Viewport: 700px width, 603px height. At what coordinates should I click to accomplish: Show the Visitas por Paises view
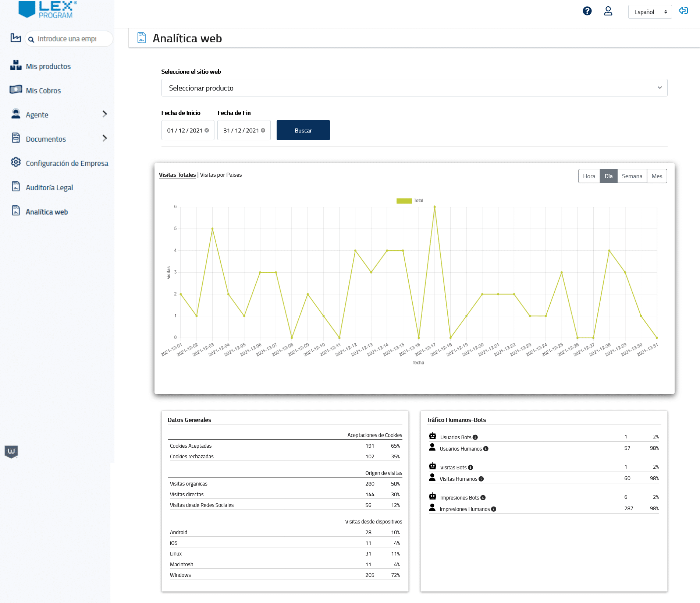click(221, 175)
